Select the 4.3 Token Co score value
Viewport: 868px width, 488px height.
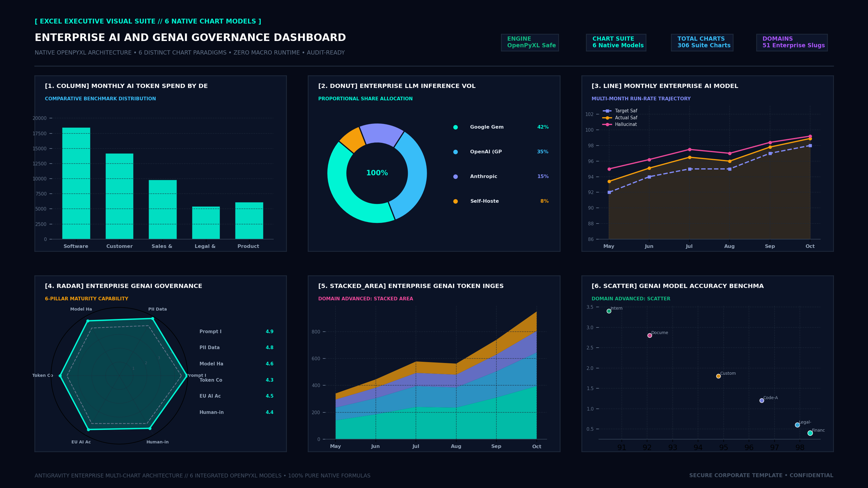(x=269, y=380)
